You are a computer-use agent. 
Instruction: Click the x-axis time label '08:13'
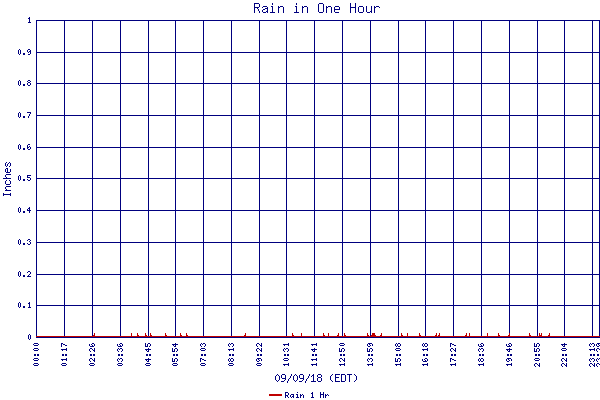pyautogui.click(x=231, y=354)
